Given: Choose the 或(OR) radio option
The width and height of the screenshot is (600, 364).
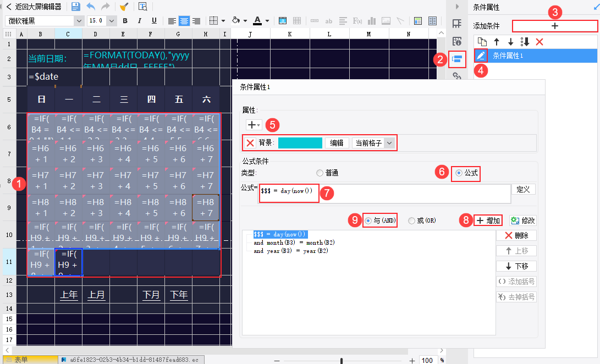Looking at the screenshot, I should click(x=411, y=220).
